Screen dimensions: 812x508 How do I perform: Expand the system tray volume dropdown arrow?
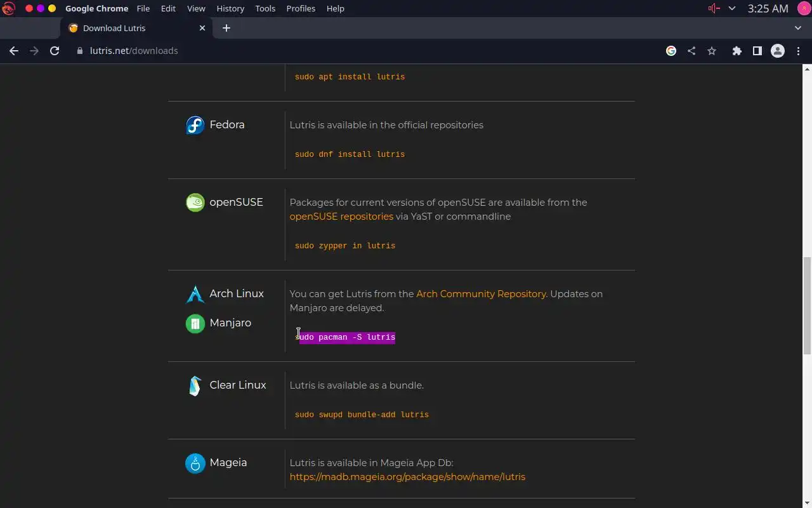tap(732, 8)
